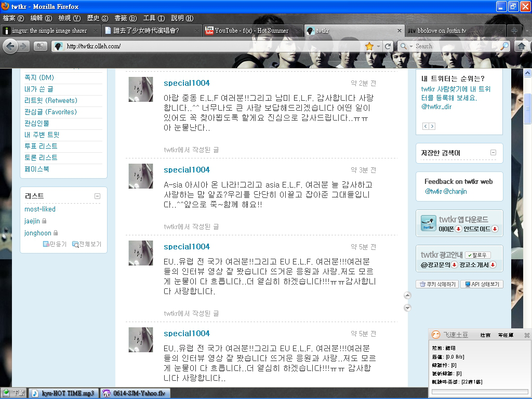The width and height of the screenshot is (532, 399).
Task: Switch to the bbolove on Justin.tv tab
Action: pyautogui.click(x=456, y=31)
